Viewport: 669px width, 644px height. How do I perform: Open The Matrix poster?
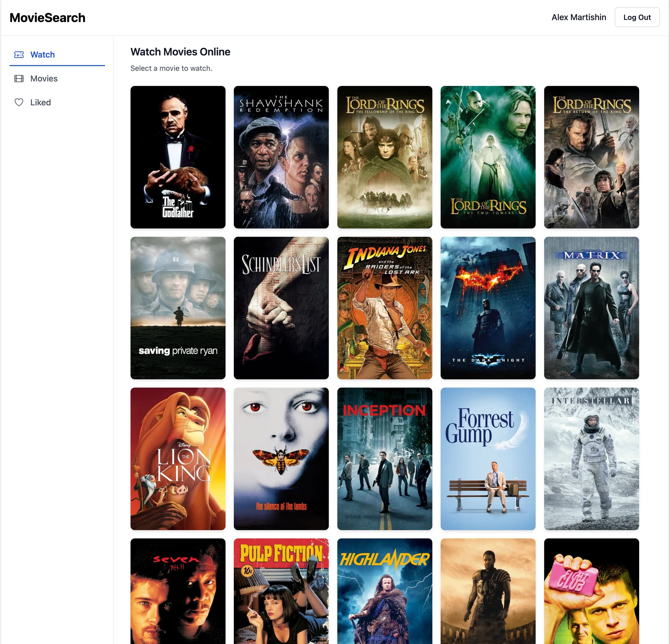tap(592, 308)
